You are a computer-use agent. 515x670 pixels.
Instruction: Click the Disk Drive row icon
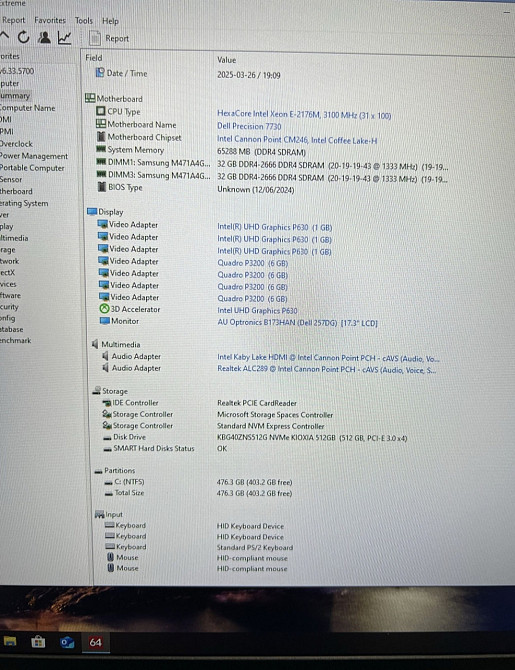point(107,438)
